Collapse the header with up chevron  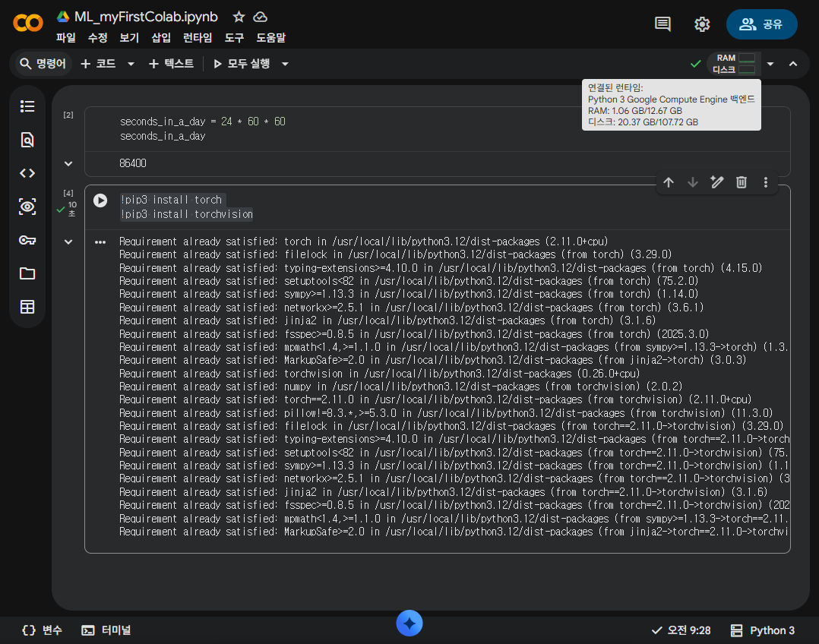(793, 64)
